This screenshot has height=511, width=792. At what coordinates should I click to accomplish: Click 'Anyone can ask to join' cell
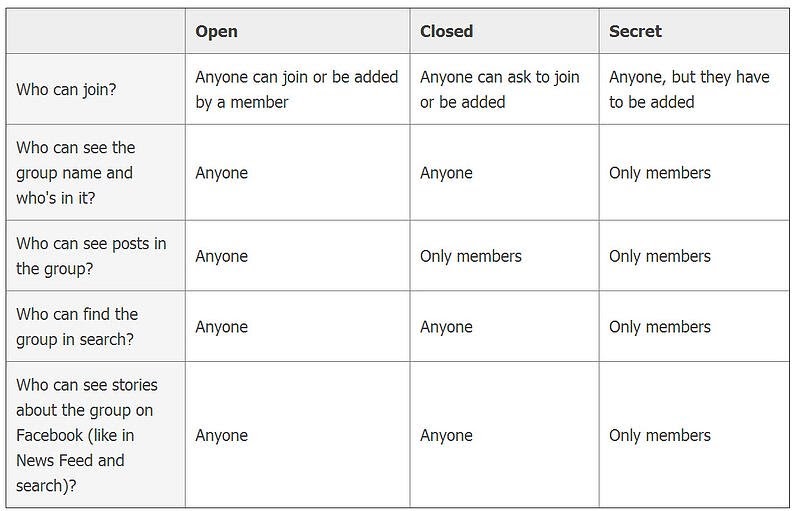coord(499,89)
